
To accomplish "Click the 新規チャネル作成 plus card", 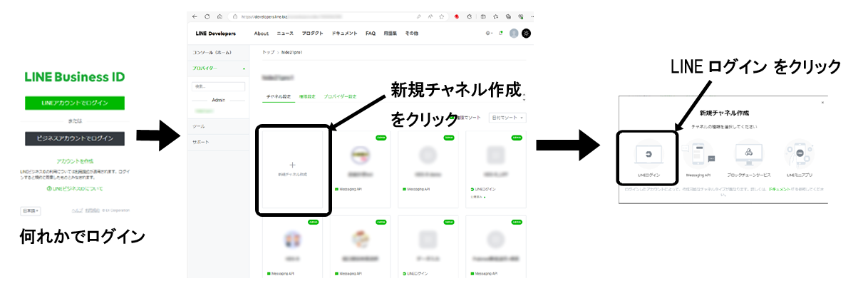I will (x=293, y=169).
